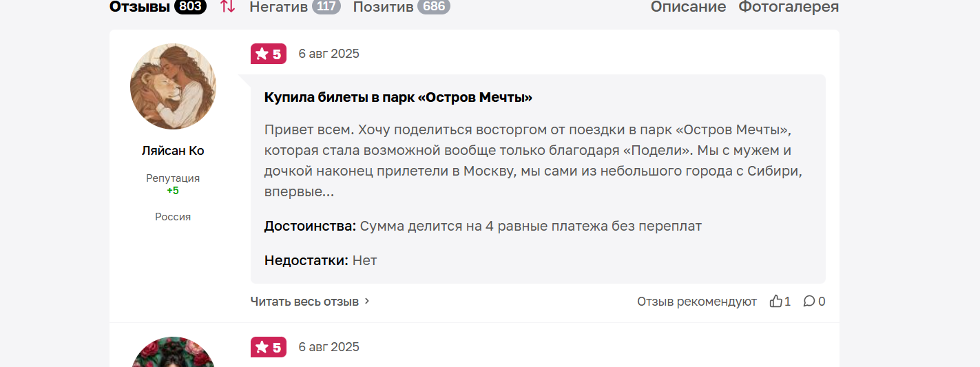Open the Фотогалерея section

[789, 7]
